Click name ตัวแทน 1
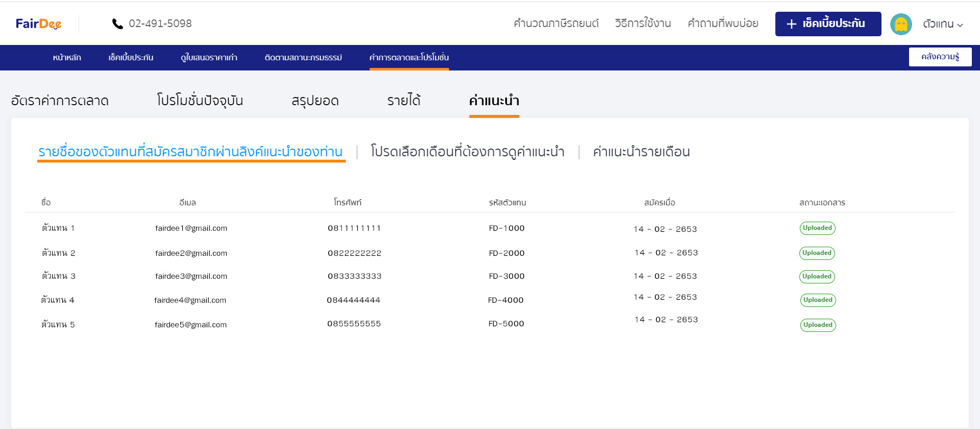 [58, 228]
